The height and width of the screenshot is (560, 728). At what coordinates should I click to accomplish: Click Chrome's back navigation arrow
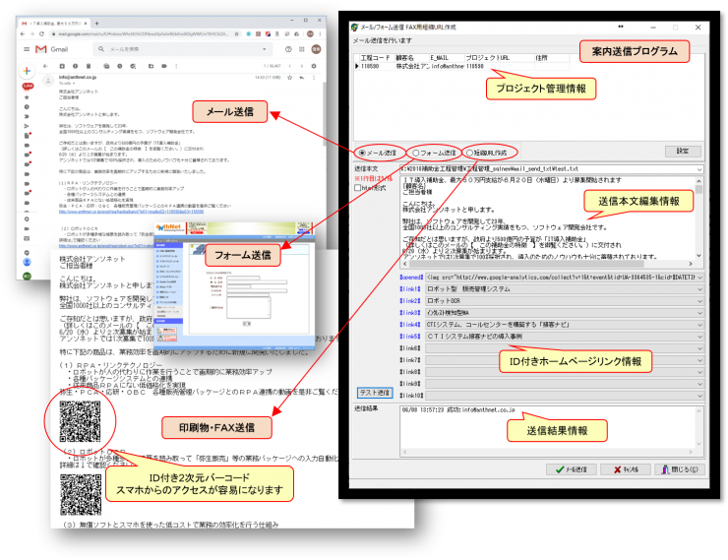23,33
